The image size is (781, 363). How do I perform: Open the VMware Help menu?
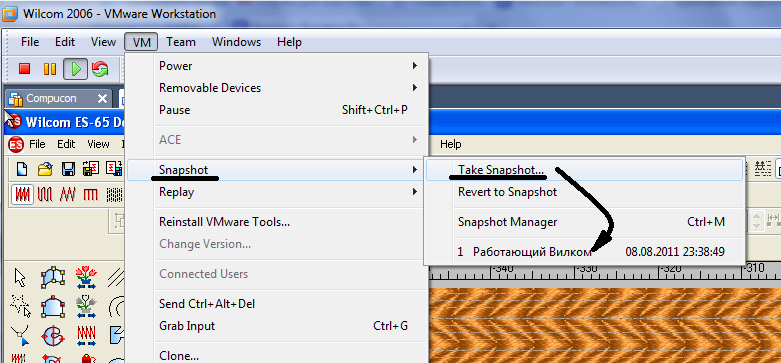[x=289, y=42]
